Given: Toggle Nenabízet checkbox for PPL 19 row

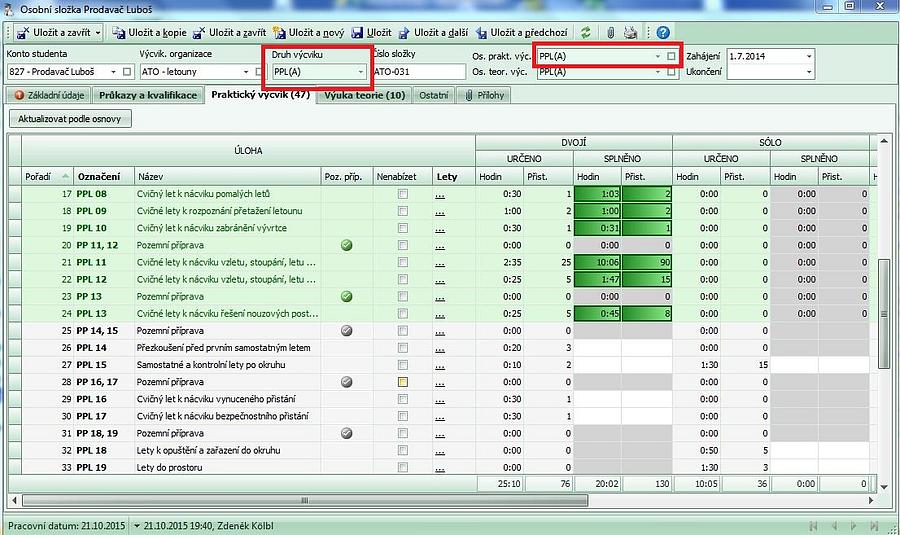Looking at the screenshot, I should pos(402,467).
